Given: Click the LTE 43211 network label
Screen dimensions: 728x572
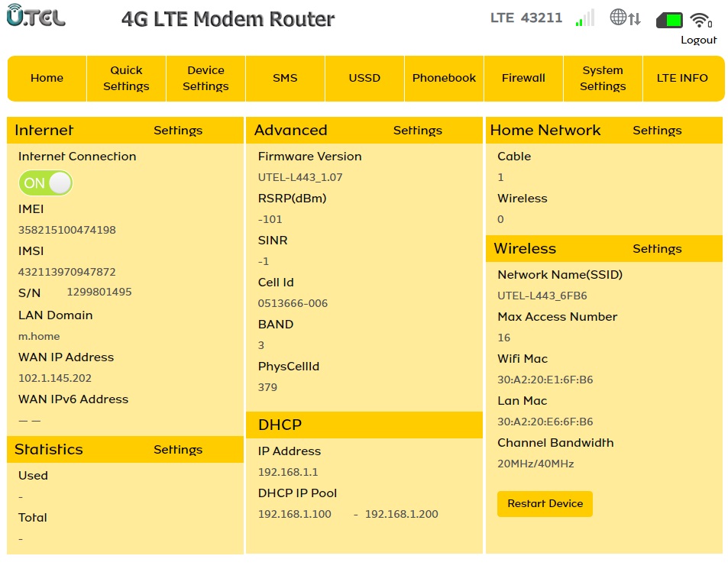Looking at the screenshot, I should (x=526, y=18).
